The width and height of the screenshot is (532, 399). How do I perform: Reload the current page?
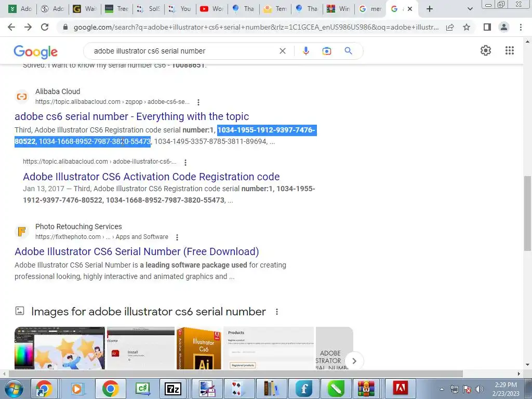(45, 27)
